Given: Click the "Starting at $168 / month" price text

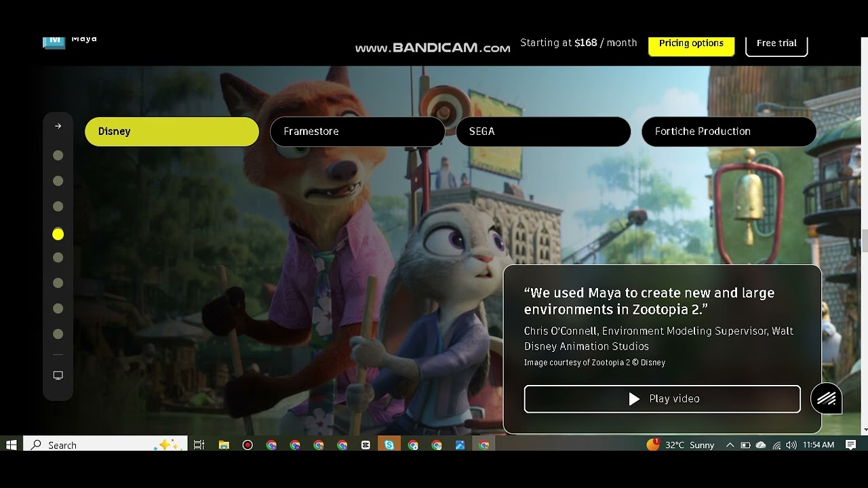Looking at the screenshot, I should tap(578, 43).
